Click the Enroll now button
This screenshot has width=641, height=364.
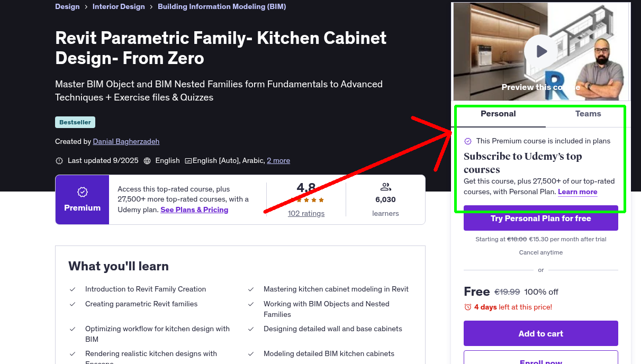pos(540,360)
